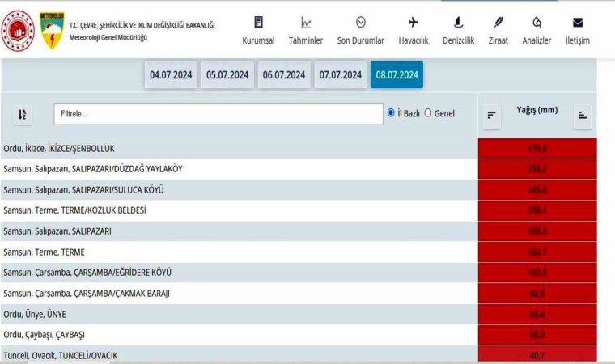Click the İletişim envelope icon
The width and height of the screenshot is (615, 364).
click(x=578, y=23)
